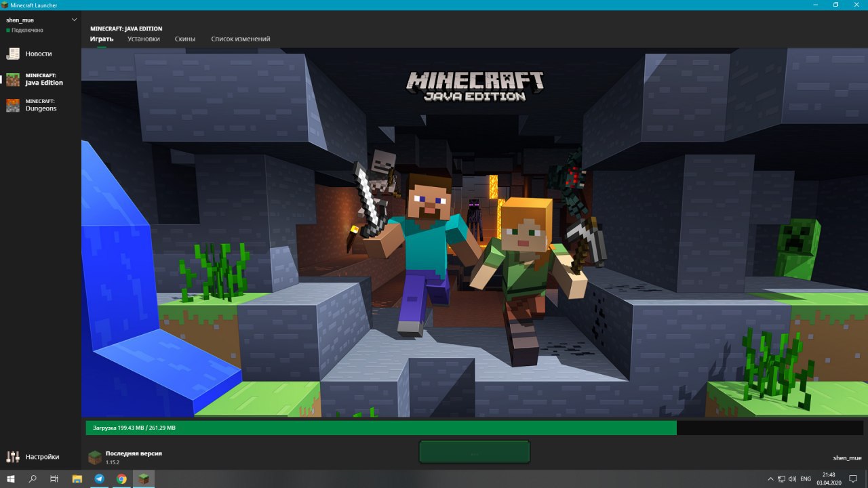
Task: Restore down the Minecraft Launcher window
Action: [835, 5]
